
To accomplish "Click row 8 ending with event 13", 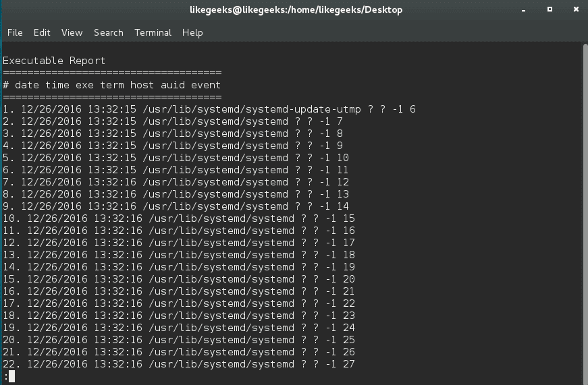I will (x=176, y=194).
